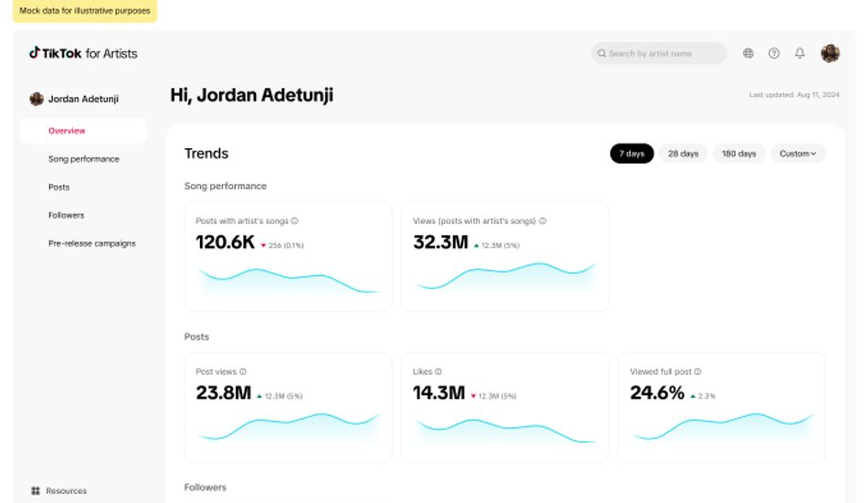
Task: Open Jordan Adetunji artist switcher in sidebar
Action: click(75, 99)
